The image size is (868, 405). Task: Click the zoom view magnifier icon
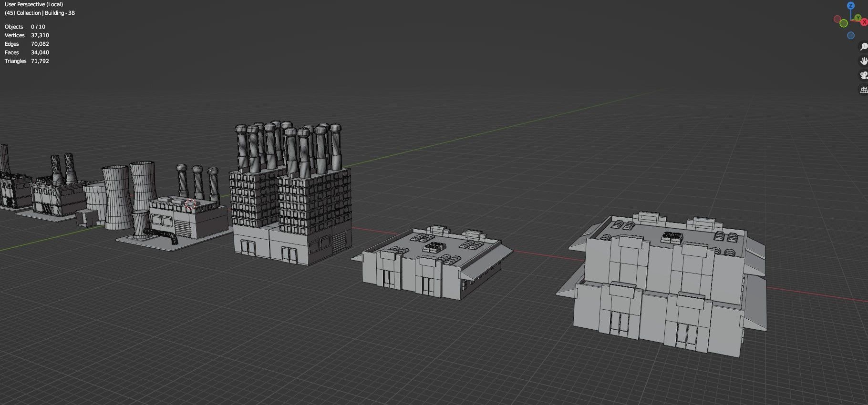[x=863, y=47]
